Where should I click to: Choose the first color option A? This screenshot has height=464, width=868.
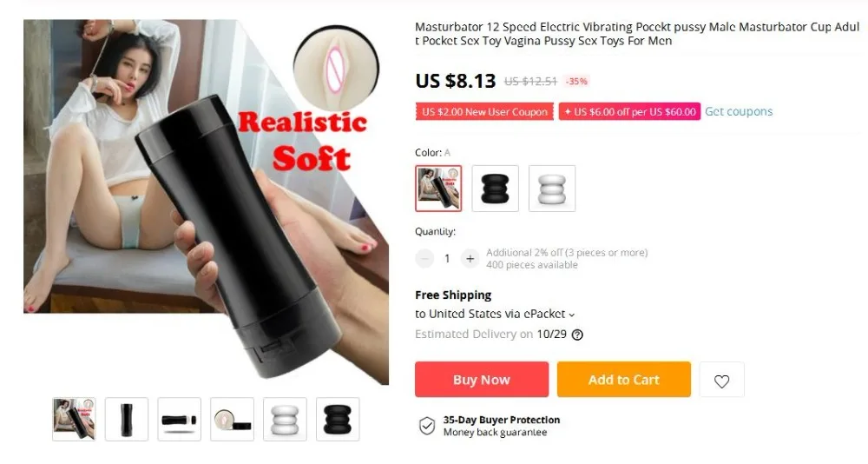[x=438, y=189]
